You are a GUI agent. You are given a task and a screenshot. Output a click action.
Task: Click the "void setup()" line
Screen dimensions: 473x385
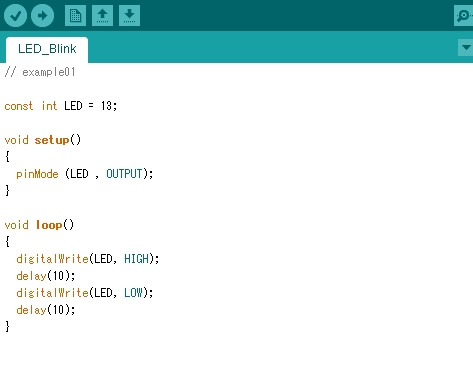[43, 140]
